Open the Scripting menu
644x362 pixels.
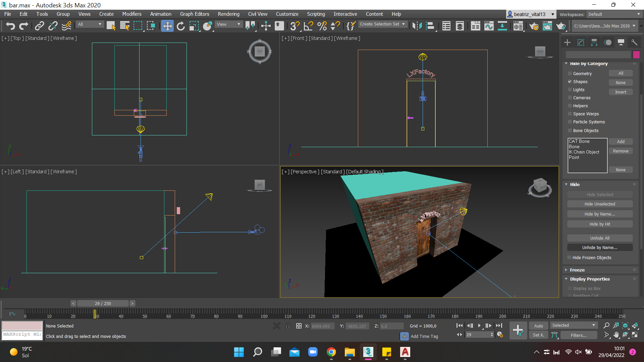click(316, 14)
